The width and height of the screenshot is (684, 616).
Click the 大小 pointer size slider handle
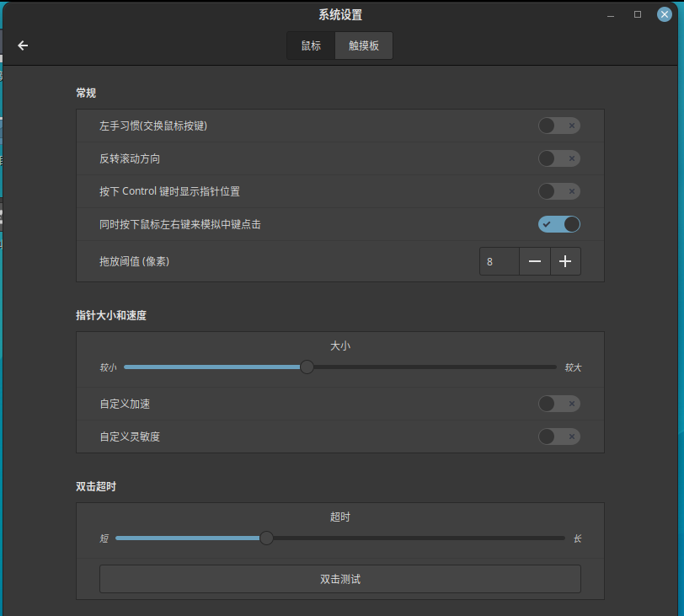307,367
